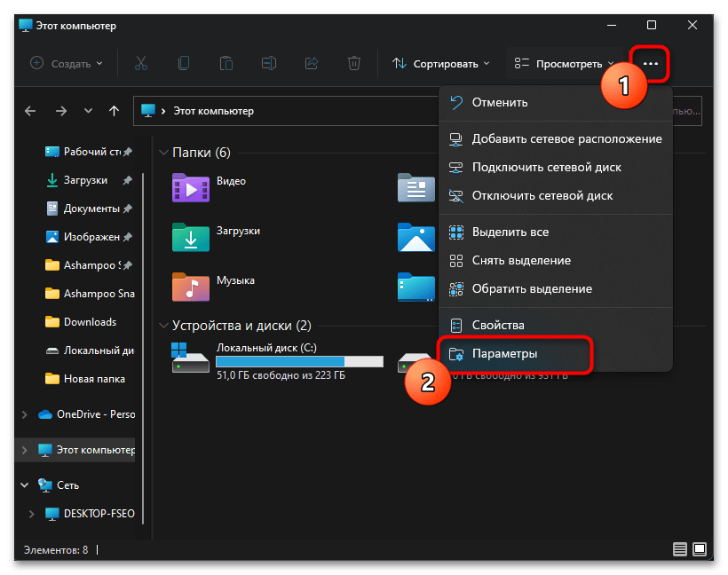The width and height of the screenshot is (728, 575).
Task: Click the Share icon in toolbar
Action: 312,63
